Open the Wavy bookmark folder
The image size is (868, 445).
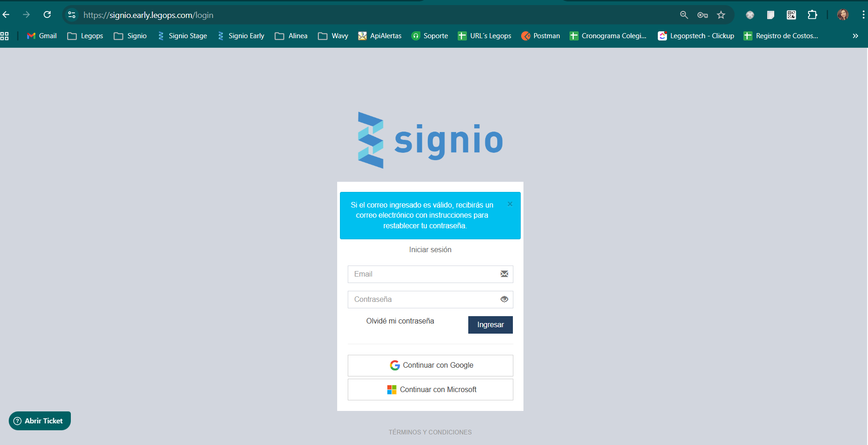(333, 36)
